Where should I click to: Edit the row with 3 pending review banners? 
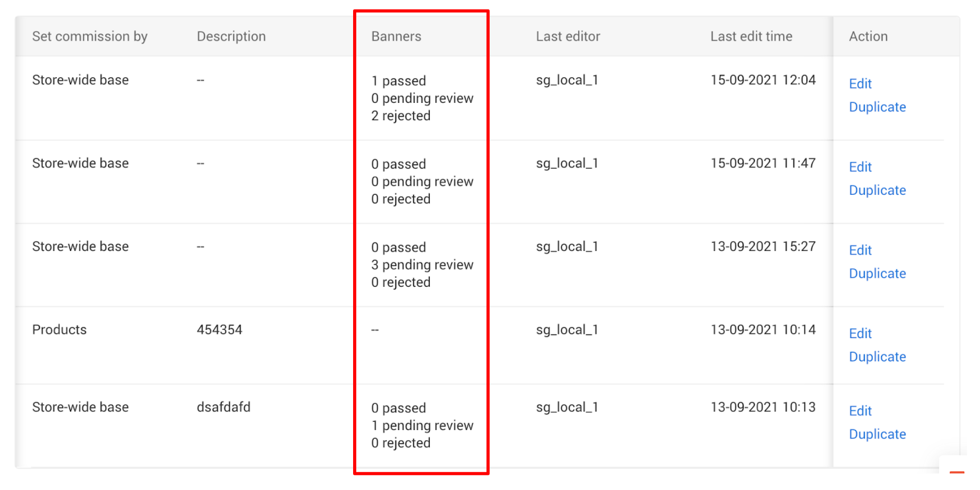[x=860, y=251]
